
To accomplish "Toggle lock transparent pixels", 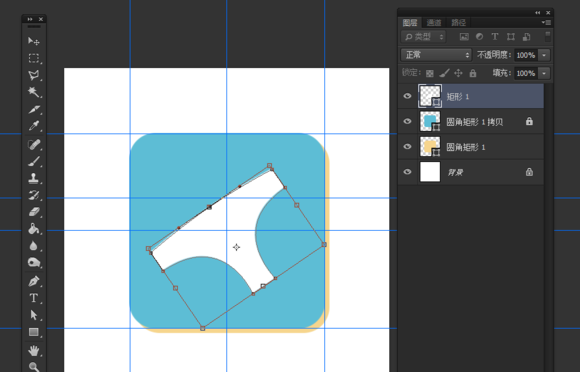I will pos(429,73).
